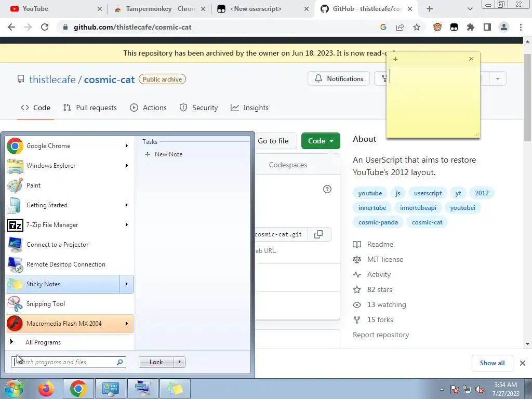This screenshot has width=532, height=399.
Task: Click the share page icon in the address bar
Action: (400, 27)
